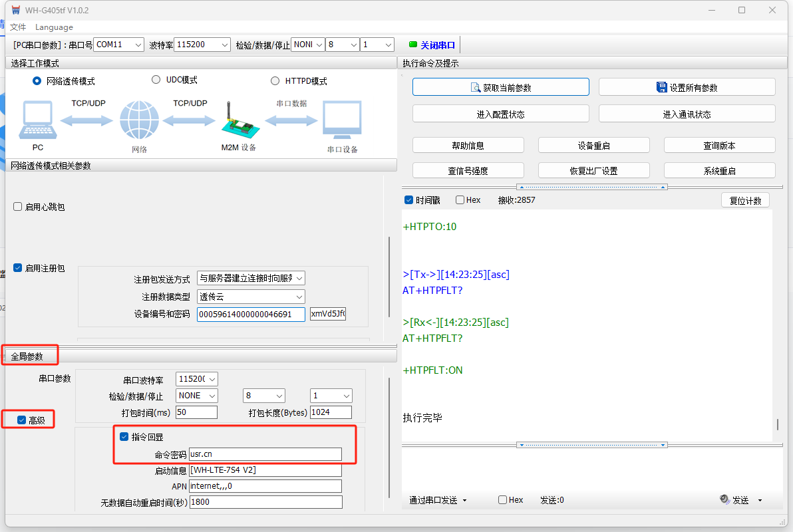Screen dimensions: 793x532
Task: Click the receive log vertical scrollbar
Action: click(x=777, y=424)
